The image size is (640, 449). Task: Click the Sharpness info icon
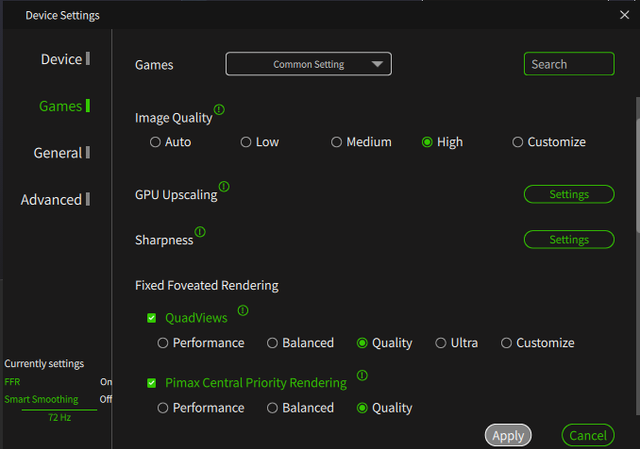coord(200,232)
